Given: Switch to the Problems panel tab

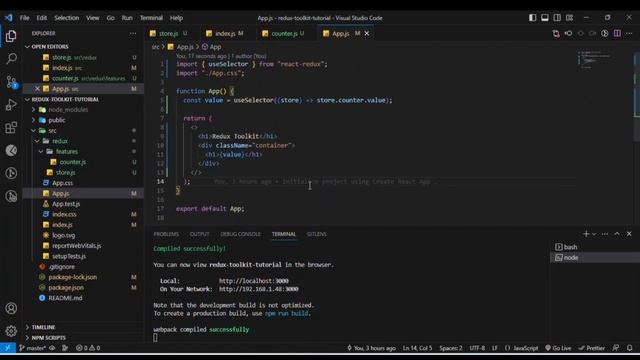Looking at the screenshot, I should [166, 234].
